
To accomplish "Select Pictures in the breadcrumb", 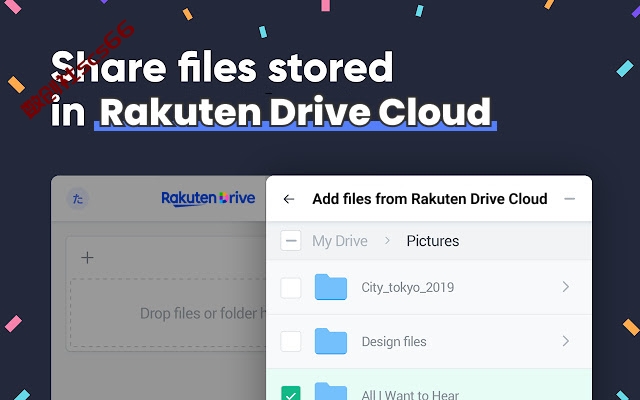I will [433, 241].
